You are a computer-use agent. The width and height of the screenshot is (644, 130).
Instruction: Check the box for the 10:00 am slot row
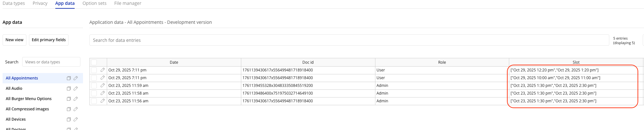click(x=94, y=78)
